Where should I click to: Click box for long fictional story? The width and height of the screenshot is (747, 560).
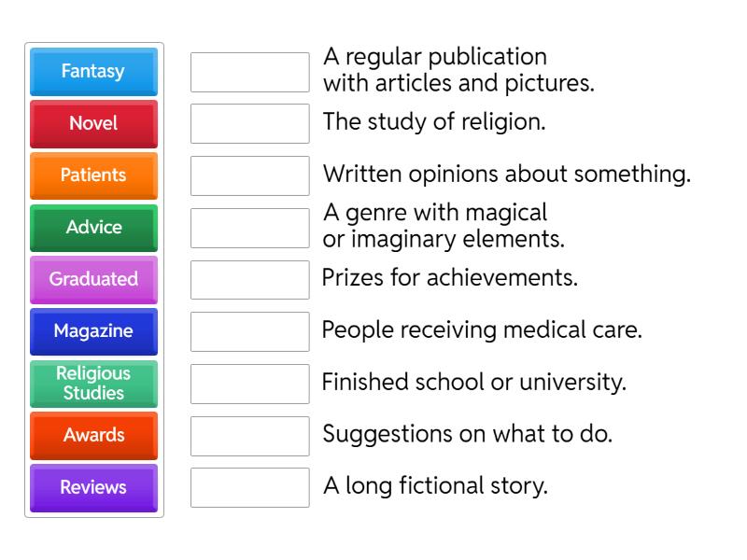click(249, 487)
